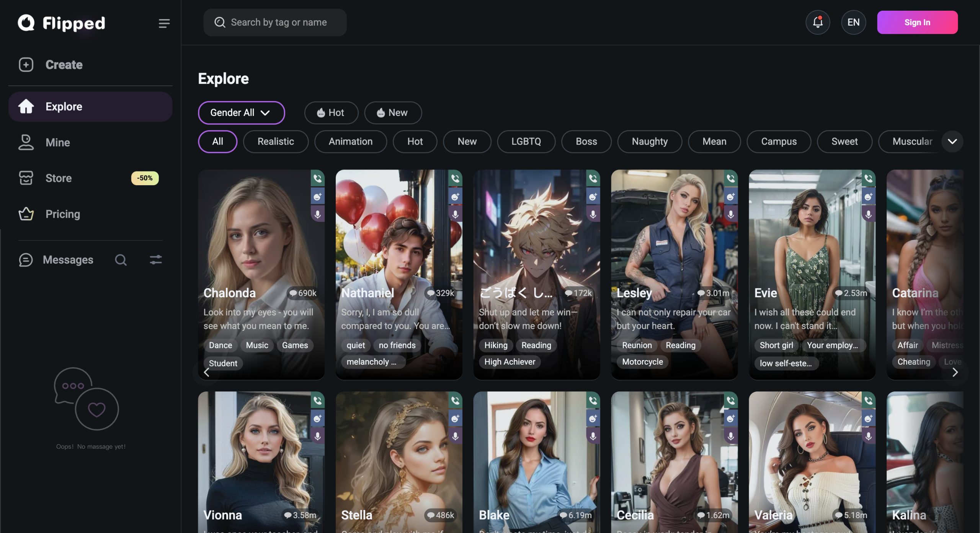This screenshot has width=980, height=533.
Task: Click the Dance tag on Chalonda card
Action: tap(220, 345)
